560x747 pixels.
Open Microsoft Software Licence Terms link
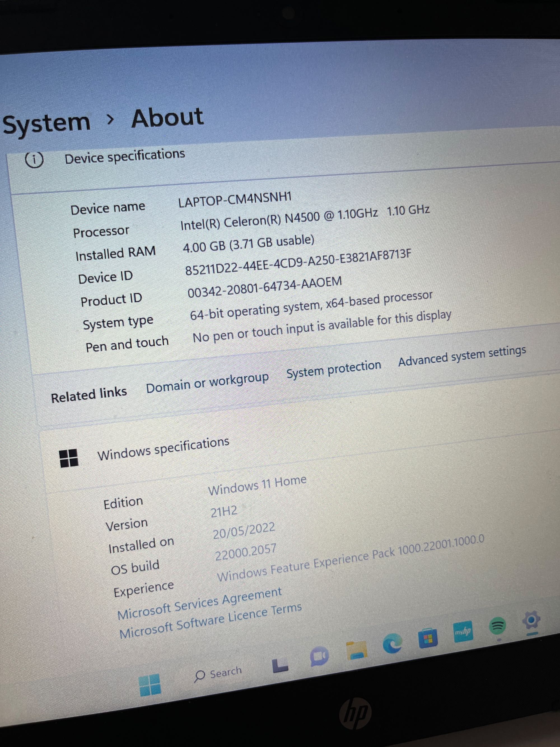pos(211,620)
